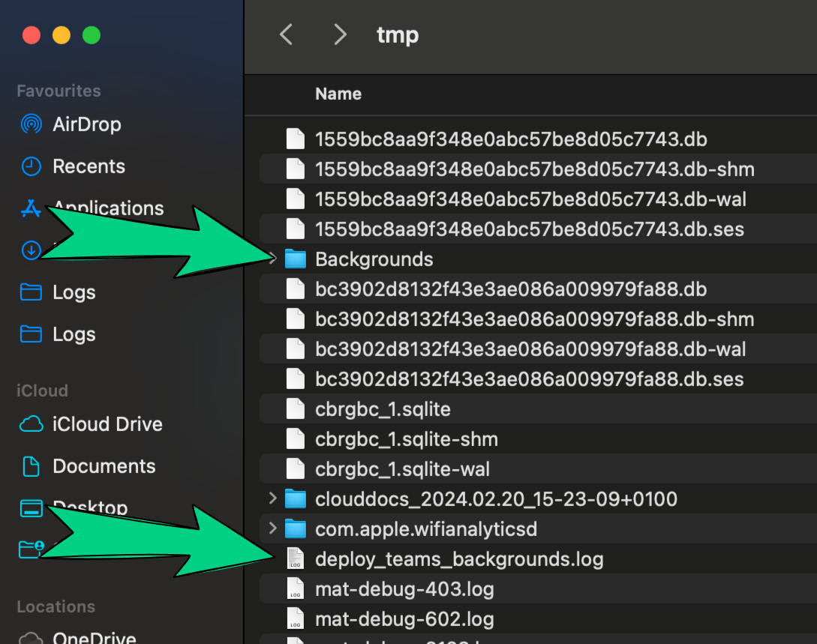817x644 pixels.
Task: Open iCloud Drive from the sidebar
Action: click(x=106, y=424)
